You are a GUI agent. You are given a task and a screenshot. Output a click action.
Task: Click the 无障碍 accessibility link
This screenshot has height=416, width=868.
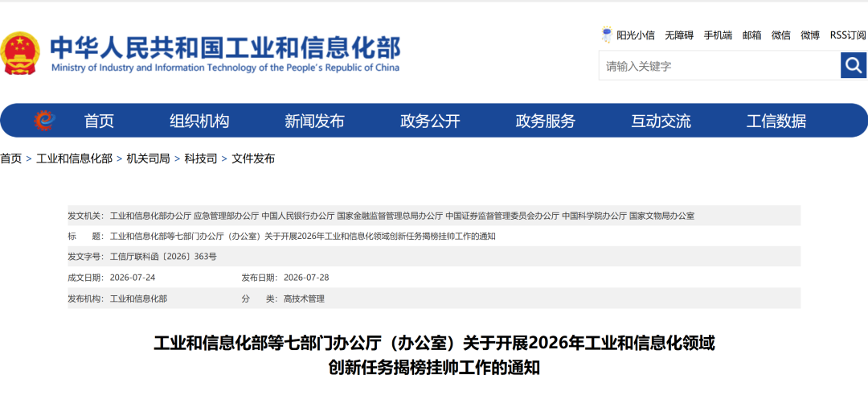pyautogui.click(x=679, y=35)
